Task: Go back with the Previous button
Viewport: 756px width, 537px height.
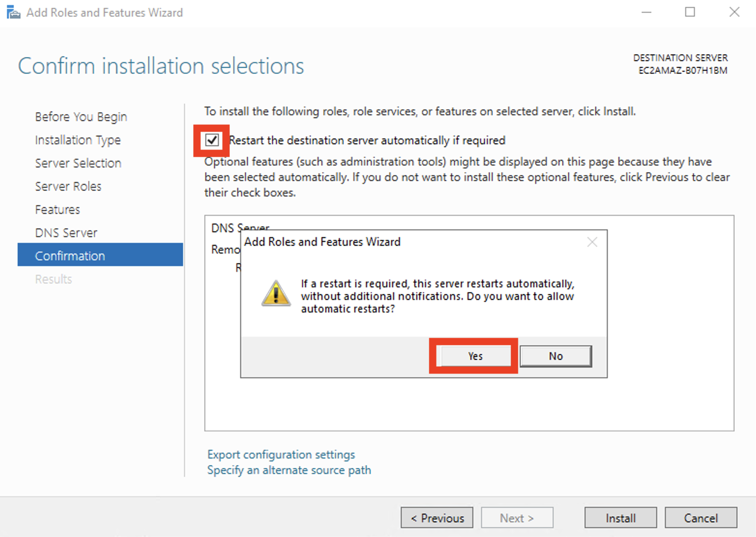Action: tap(437, 518)
